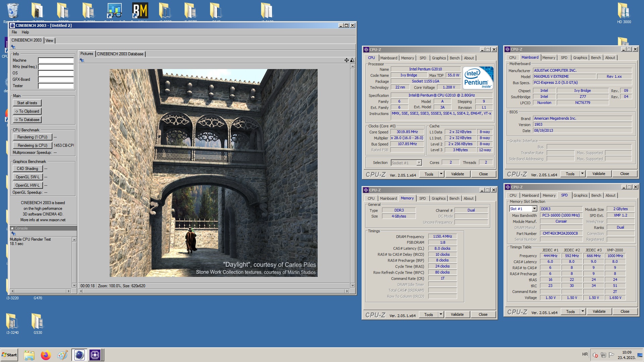Open the Recycle Bin desktop icon
This screenshot has width=644, height=362.
tap(12, 10)
